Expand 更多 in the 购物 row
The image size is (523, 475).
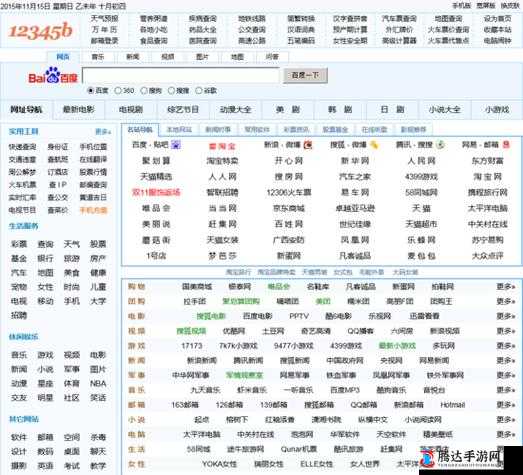(505, 287)
